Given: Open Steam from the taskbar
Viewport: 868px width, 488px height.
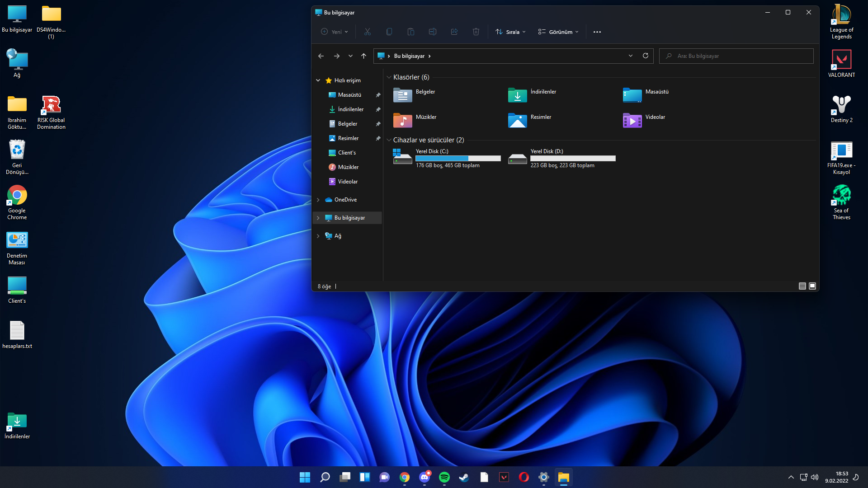Looking at the screenshot, I should [x=464, y=477].
